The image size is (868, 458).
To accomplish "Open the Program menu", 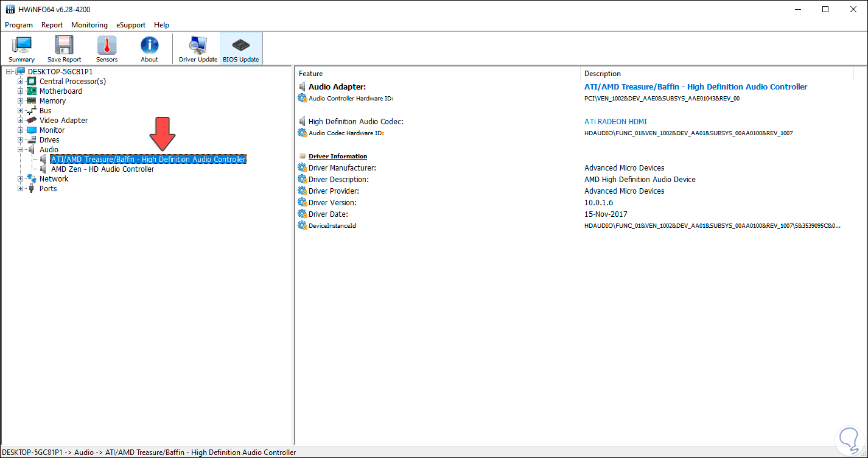I will [x=19, y=25].
